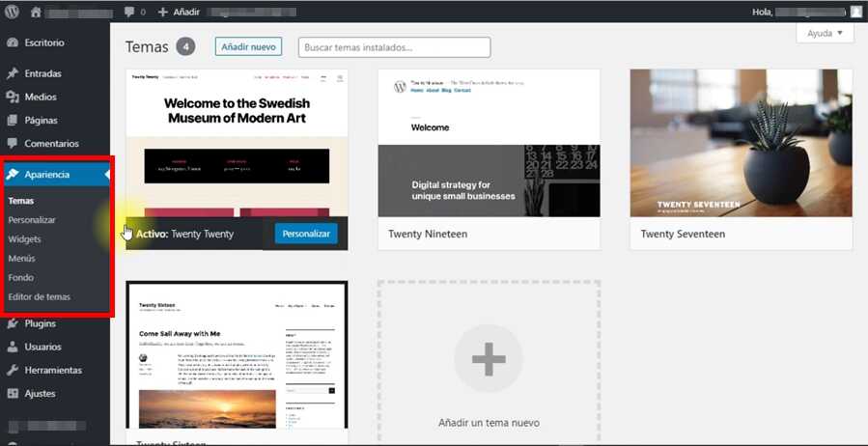The height and width of the screenshot is (446, 868).
Task: Click the Temas page heading
Action: 147,47
